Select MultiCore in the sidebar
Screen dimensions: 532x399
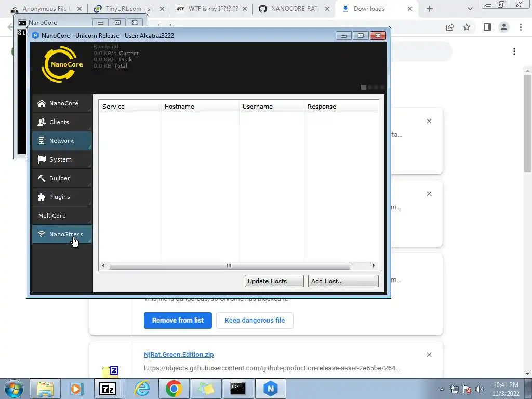coord(62,216)
